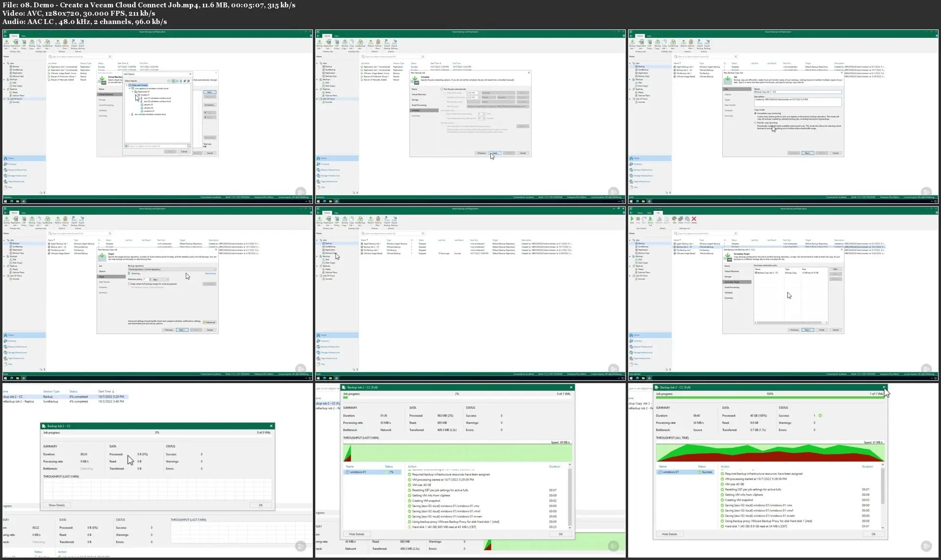Click Windows Start button in the dialog-free frame

tap(318, 378)
